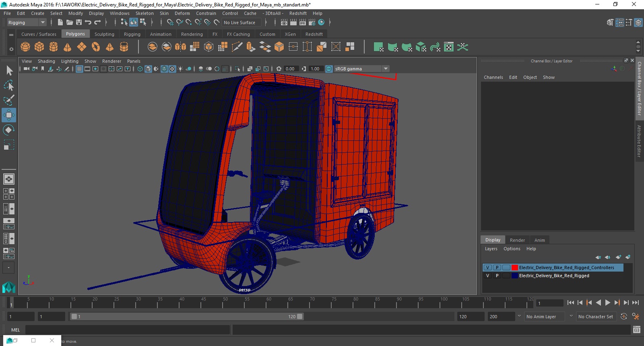Open animation preferences icon
The height and width of the screenshot is (346, 644).
pos(636,317)
